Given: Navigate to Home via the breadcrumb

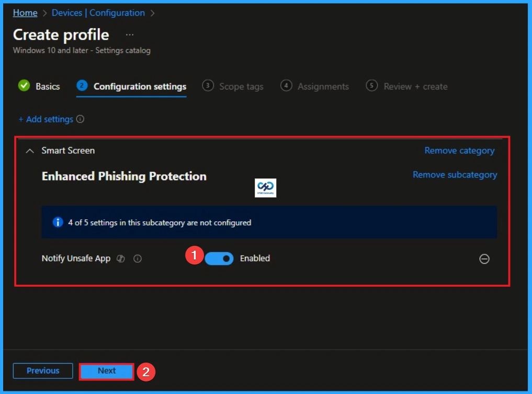Looking at the screenshot, I should coord(25,13).
